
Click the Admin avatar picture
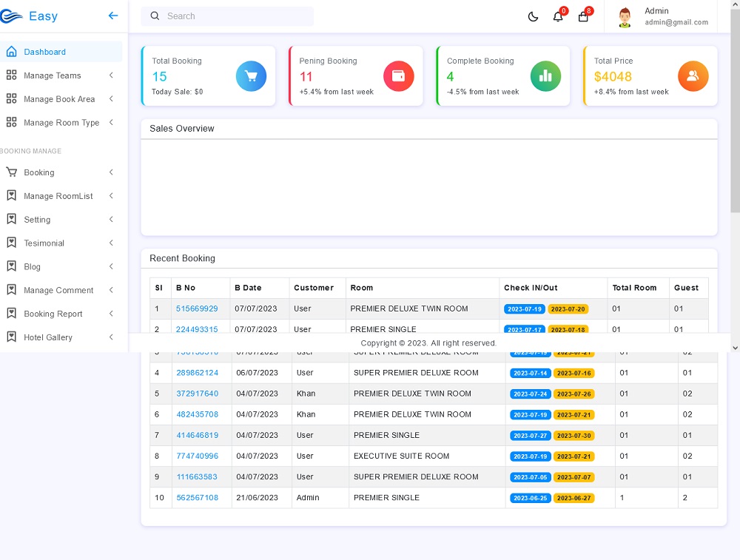(x=625, y=17)
